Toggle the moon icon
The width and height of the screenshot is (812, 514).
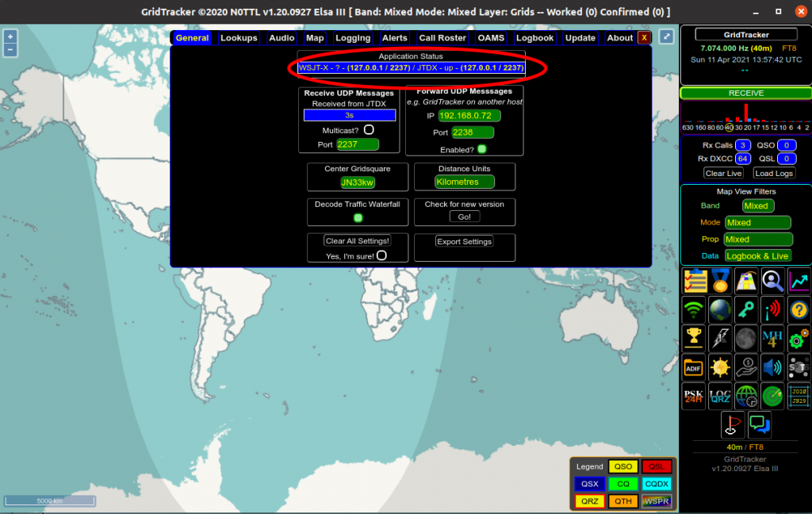[746, 339]
